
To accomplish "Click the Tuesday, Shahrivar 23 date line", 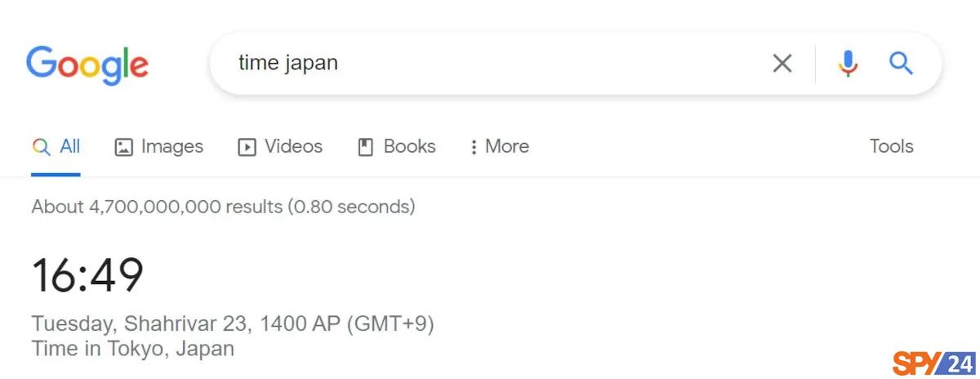I will point(233,324).
